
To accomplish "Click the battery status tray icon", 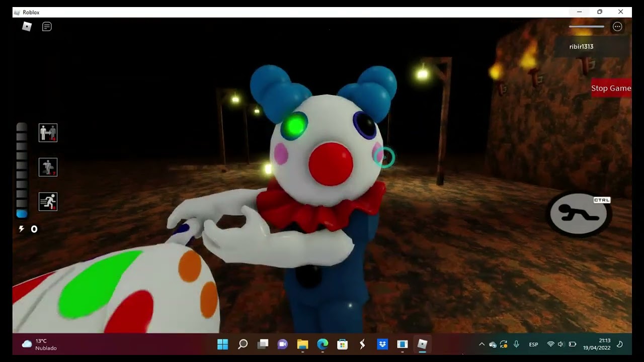I will click(572, 344).
